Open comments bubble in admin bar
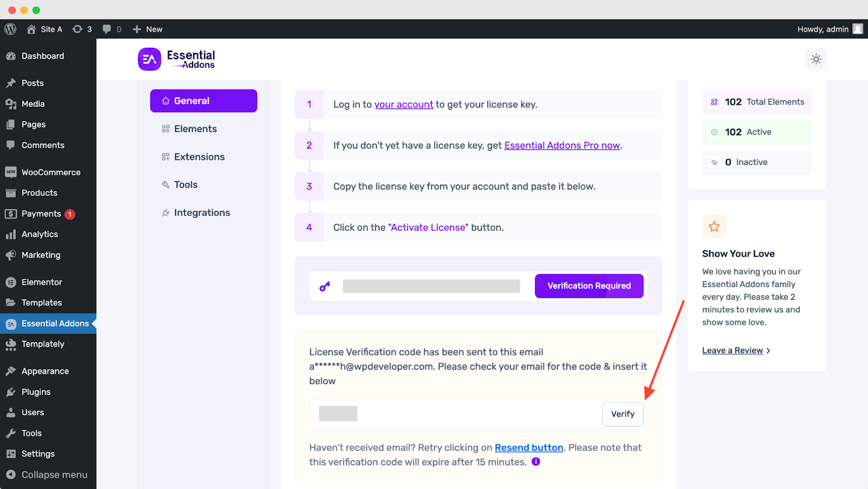 tap(112, 29)
